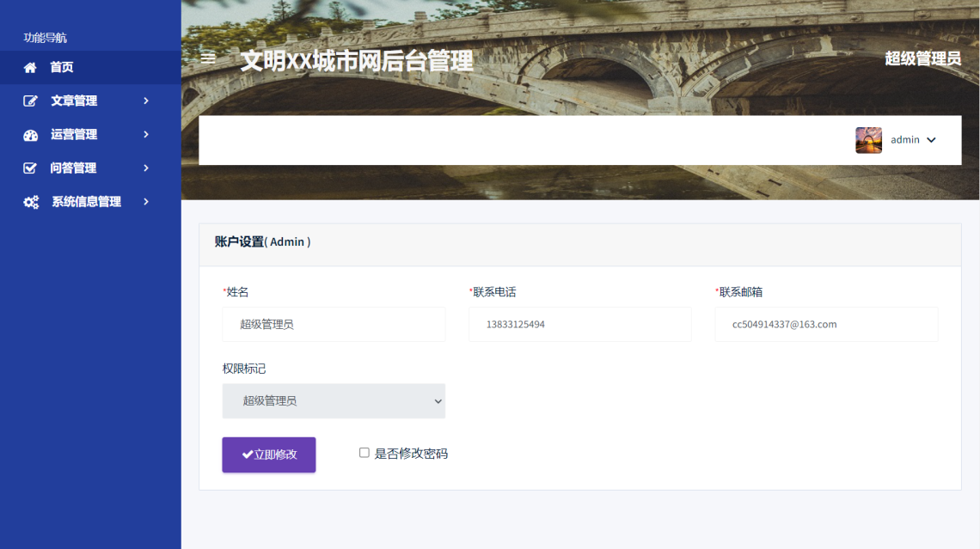Click the home icon next to 首页

[29, 67]
